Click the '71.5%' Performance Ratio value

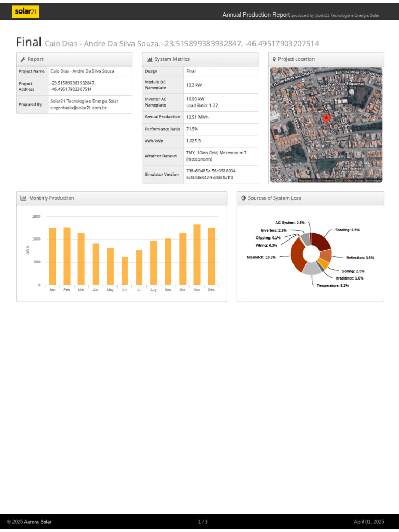(x=192, y=129)
